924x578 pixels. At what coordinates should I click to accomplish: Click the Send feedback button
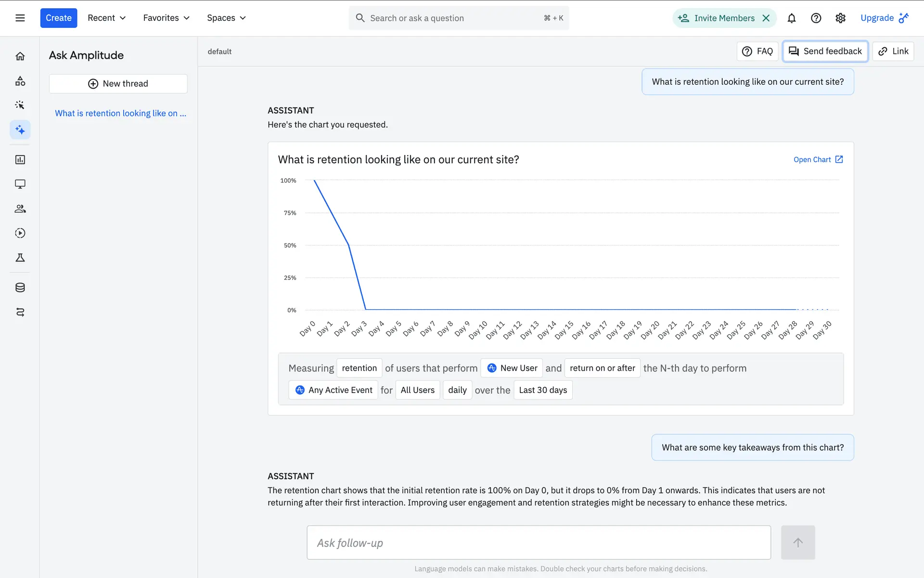tap(825, 51)
